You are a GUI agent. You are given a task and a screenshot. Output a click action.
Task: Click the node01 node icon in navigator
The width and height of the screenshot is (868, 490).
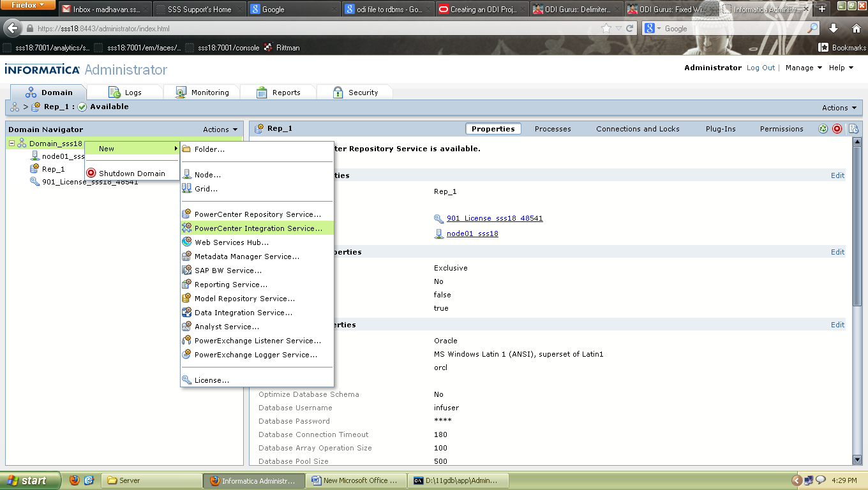tap(36, 156)
